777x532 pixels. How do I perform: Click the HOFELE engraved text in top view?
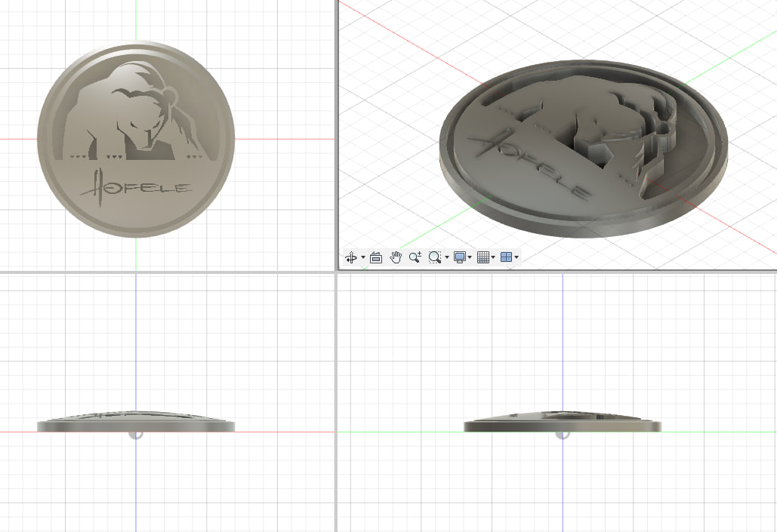point(135,188)
